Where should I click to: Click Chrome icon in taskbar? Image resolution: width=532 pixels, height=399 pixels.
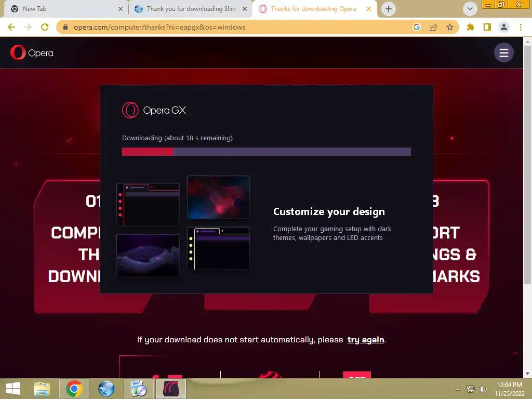[x=74, y=389]
